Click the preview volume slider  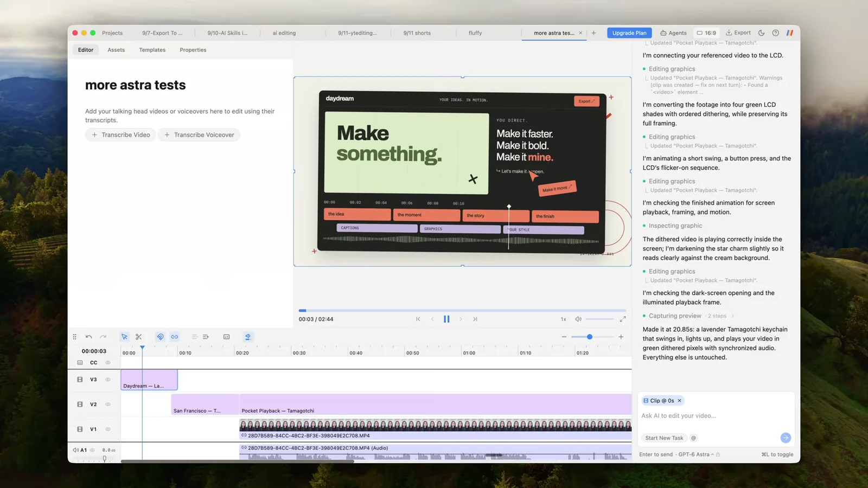599,319
